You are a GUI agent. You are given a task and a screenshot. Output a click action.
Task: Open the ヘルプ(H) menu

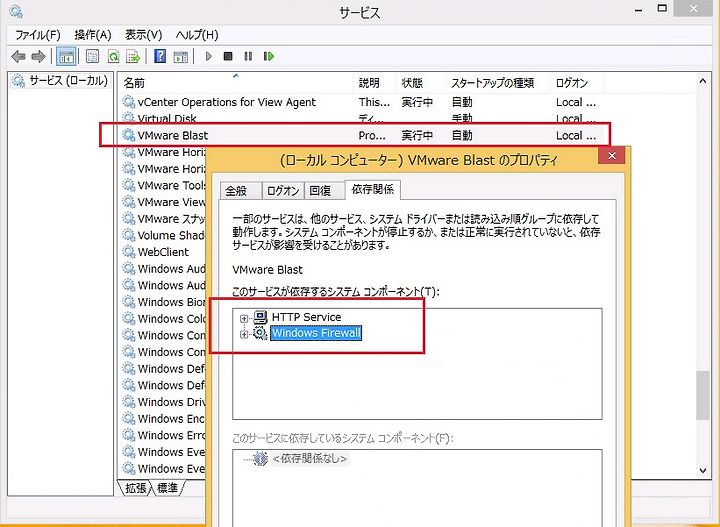(197, 35)
